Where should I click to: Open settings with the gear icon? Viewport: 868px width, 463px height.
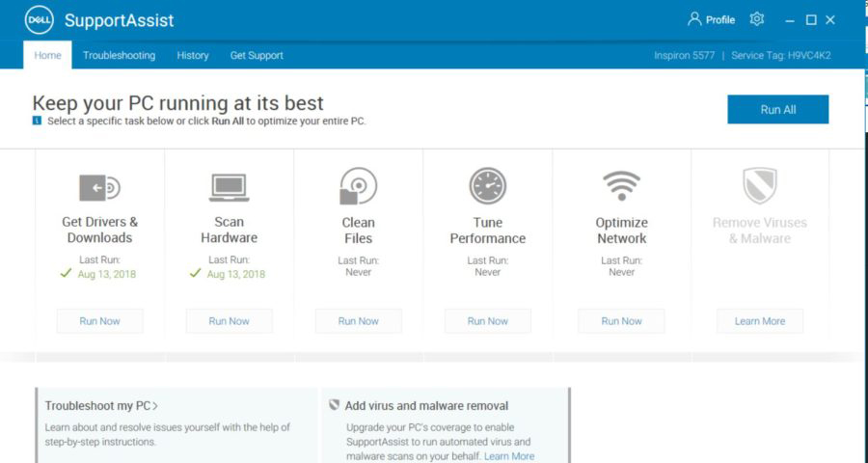[x=757, y=19]
